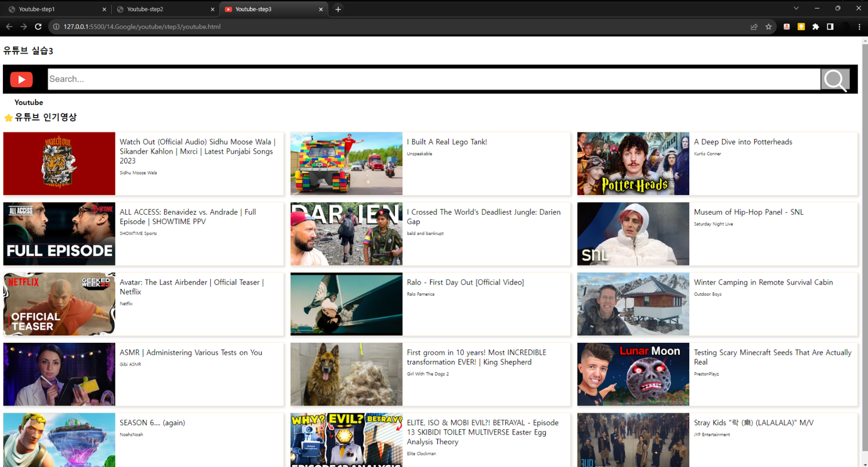The height and width of the screenshot is (467, 868).
Task: Focus the Search... input field
Action: click(x=434, y=79)
